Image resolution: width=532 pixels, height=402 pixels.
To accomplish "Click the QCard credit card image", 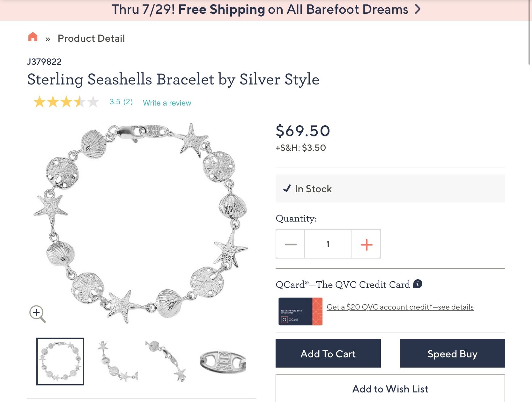I will (300, 311).
